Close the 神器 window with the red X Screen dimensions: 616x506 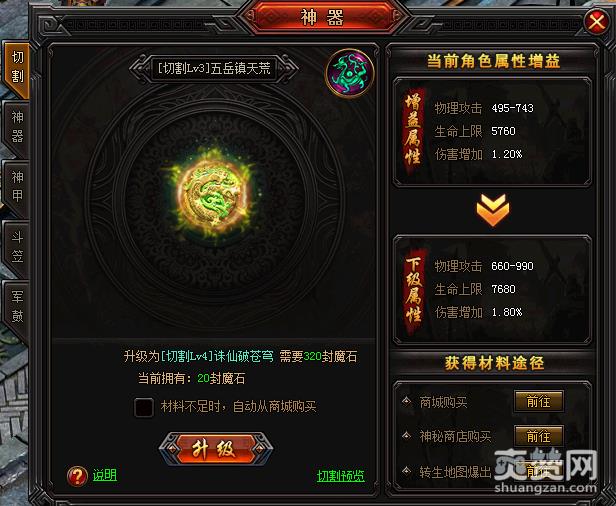[596, 21]
